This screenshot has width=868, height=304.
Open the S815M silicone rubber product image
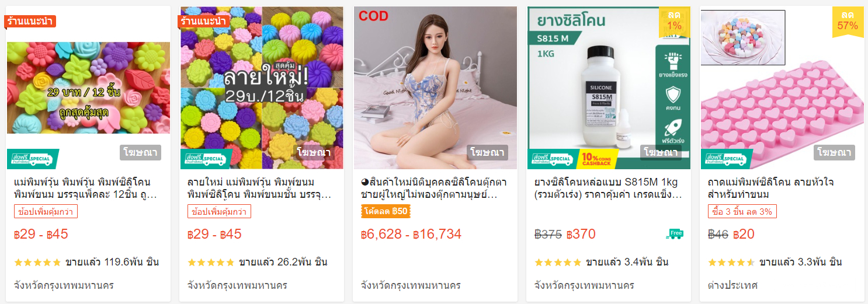[x=609, y=88]
